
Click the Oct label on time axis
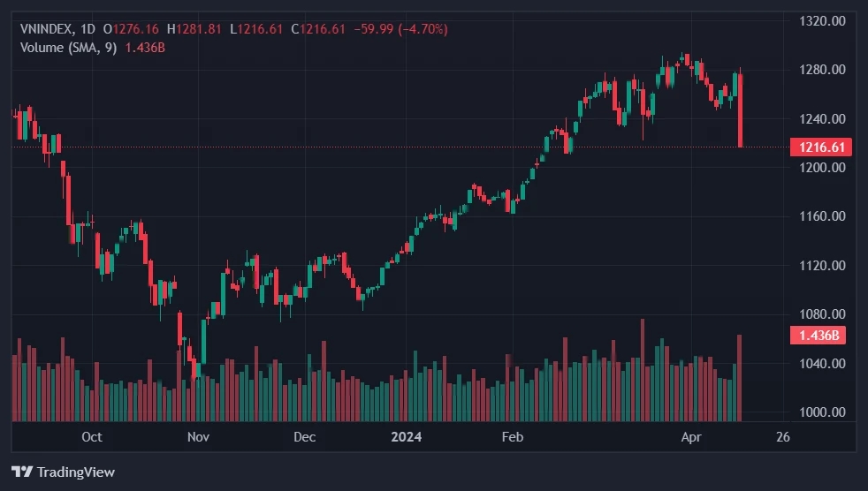point(91,437)
